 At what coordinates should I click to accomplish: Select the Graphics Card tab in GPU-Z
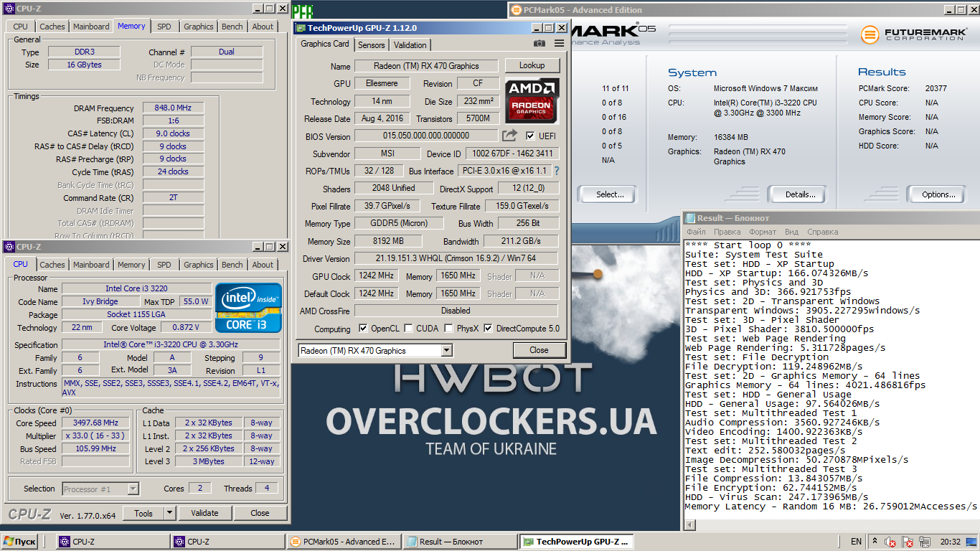[325, 44]
